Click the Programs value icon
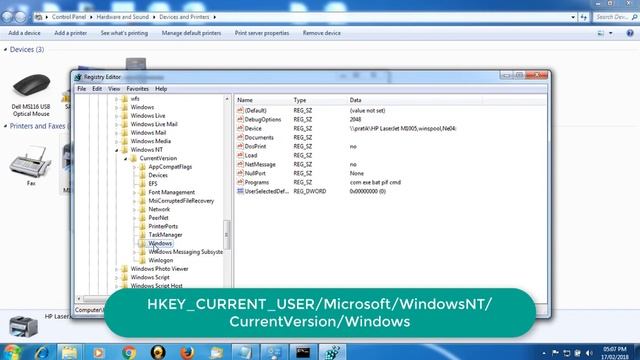Viewport: 640px width, 360px height. pyautogui.click(x=240, y=182)
